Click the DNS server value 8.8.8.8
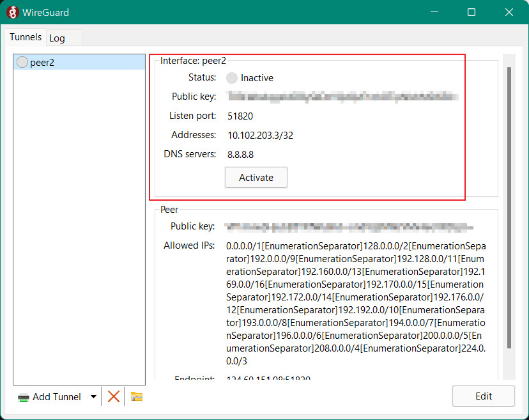 pos(241,155)
